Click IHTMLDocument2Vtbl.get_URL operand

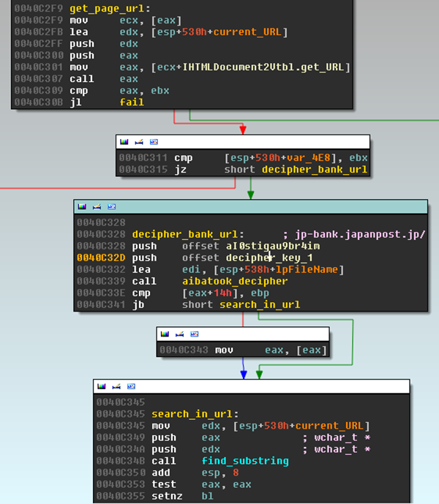pyautogui.click(x=263, y=67)
